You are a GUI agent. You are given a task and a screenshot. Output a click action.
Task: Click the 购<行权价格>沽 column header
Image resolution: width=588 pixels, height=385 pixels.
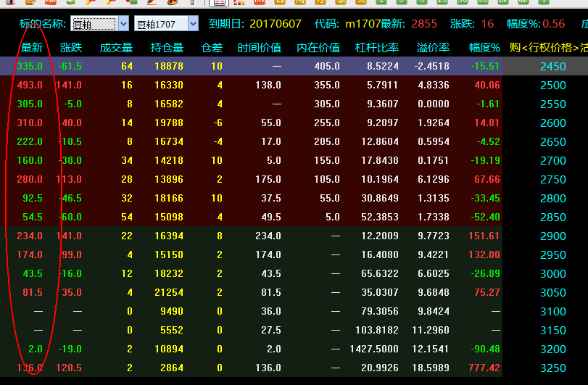pos(547,48)
